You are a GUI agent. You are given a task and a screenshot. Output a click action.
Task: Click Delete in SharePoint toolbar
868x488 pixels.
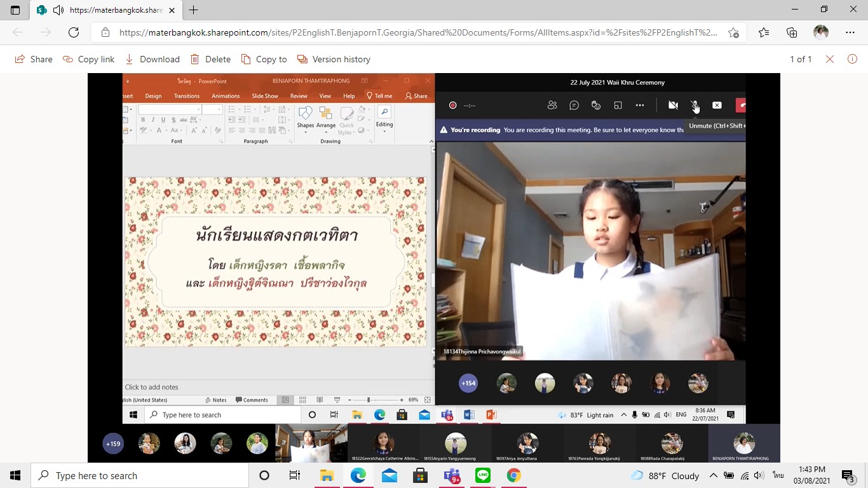pyautogui.click(x=210, y=59)
